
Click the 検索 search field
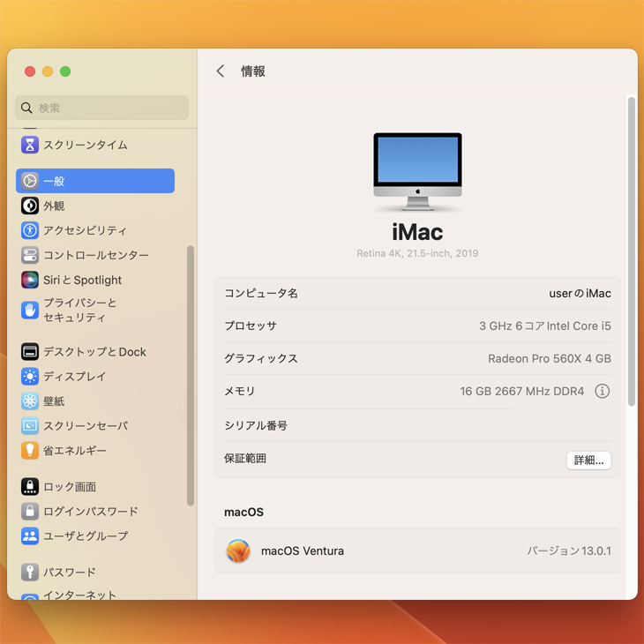tap(101, 108)
